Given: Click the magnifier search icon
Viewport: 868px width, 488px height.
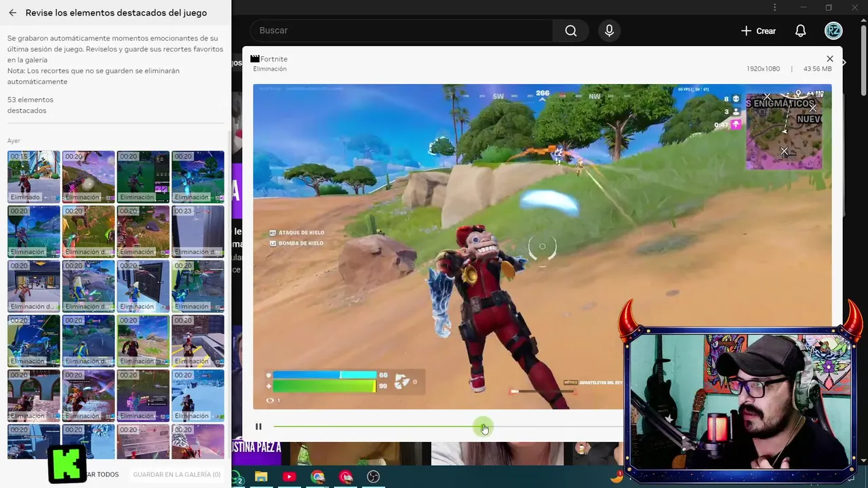Looking at the screenshot, I should click(571, 30).
